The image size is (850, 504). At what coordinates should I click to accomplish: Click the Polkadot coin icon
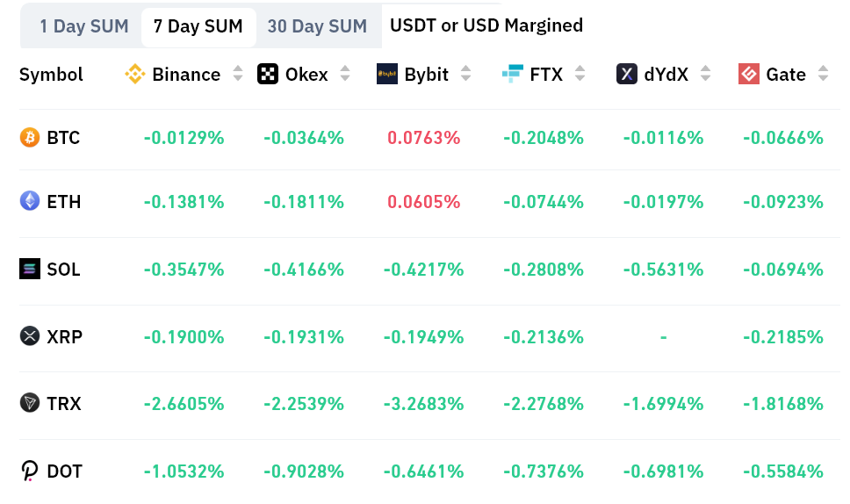coord(30,472)
